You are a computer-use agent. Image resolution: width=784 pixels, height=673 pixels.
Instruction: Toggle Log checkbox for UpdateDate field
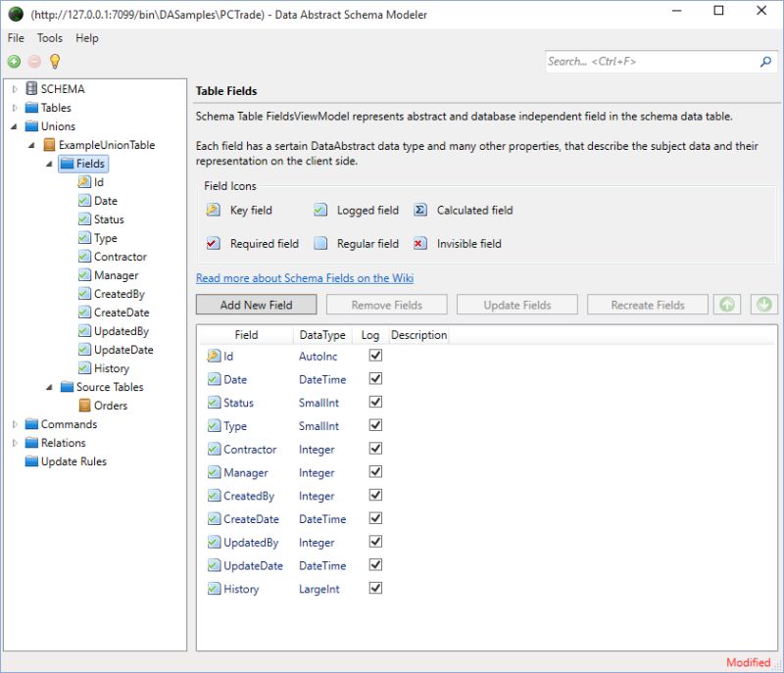(375, 564)
